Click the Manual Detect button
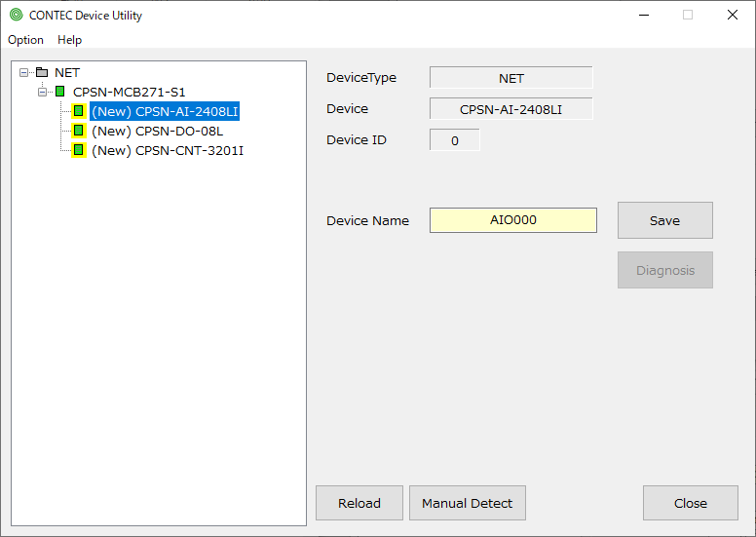The height and width of the screenshot is (537, 756). pyautogui.click(x=468, y=503)
